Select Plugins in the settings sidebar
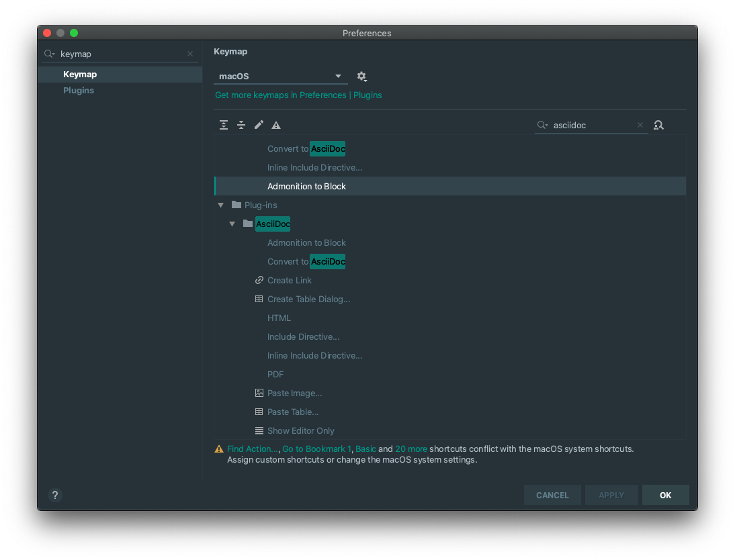This screenshot has height=560, width=735. pyautogui.click(x=120, y=91)
